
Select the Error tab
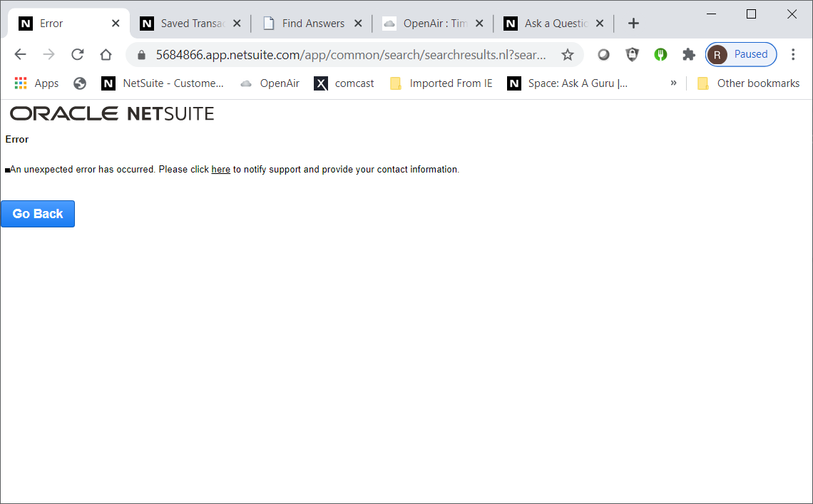point(68,24)
